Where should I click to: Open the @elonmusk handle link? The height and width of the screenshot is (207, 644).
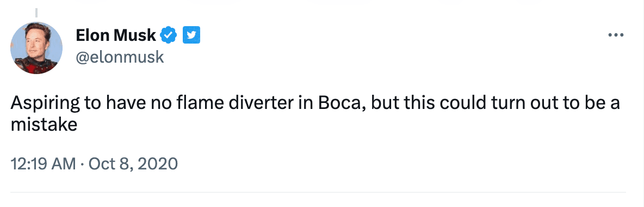click(x=120, y=57)
